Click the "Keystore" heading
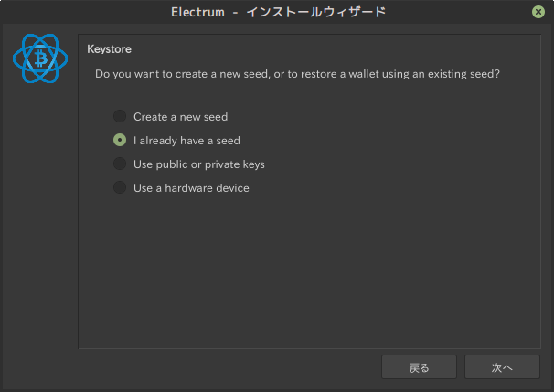The width and height of the screenshot is (554, 392). [110, 48]
